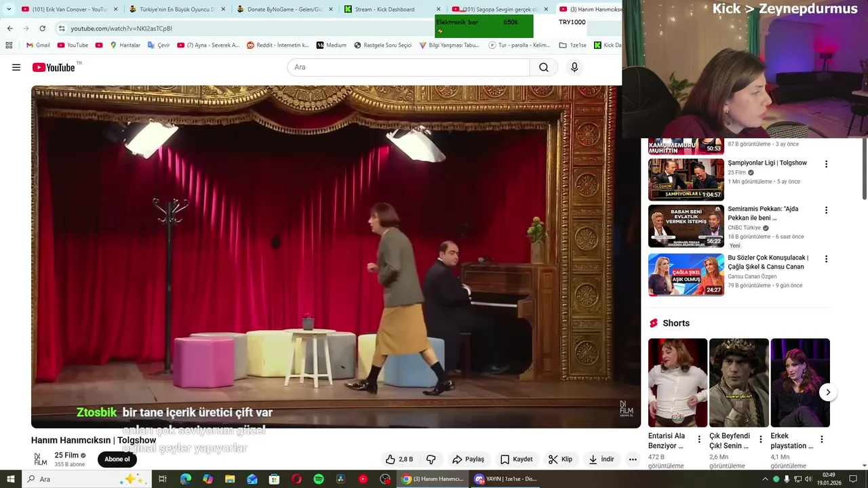Open the 'Entarisi Ala Benziyor' short
This screenshot has height=488, width=868.
[677, 383]
